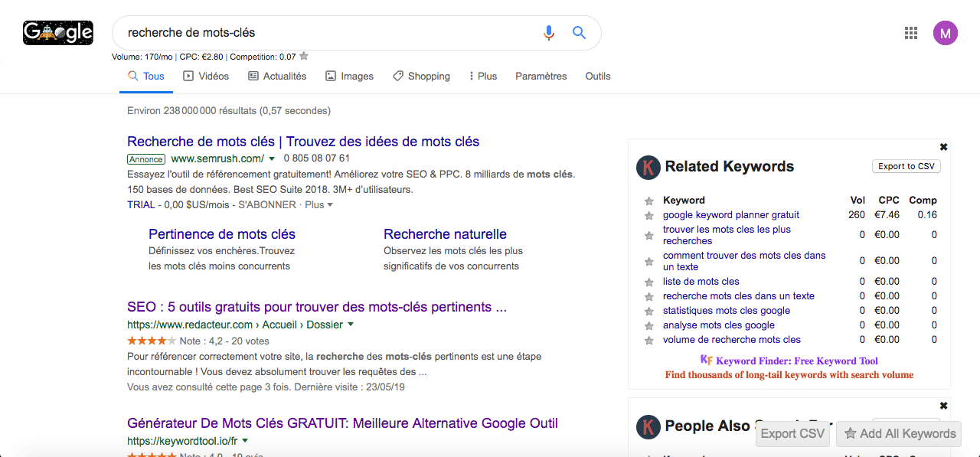Open the 'Pertinence de mots clés' sitelink

coord(222,234)
